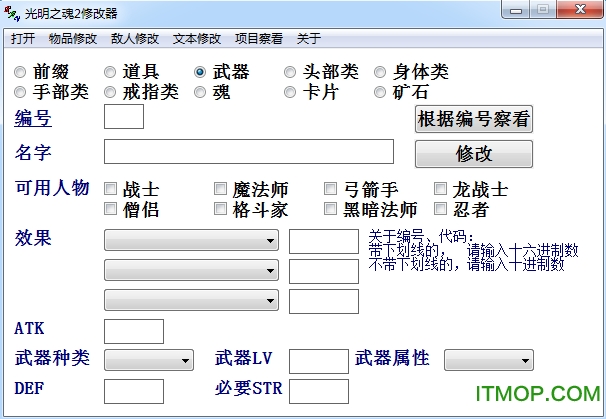Viewport: 606px width, 419px height.
Task: Toggle the 黑暗法师 checkbox
Action: click(x=330, y=209)
